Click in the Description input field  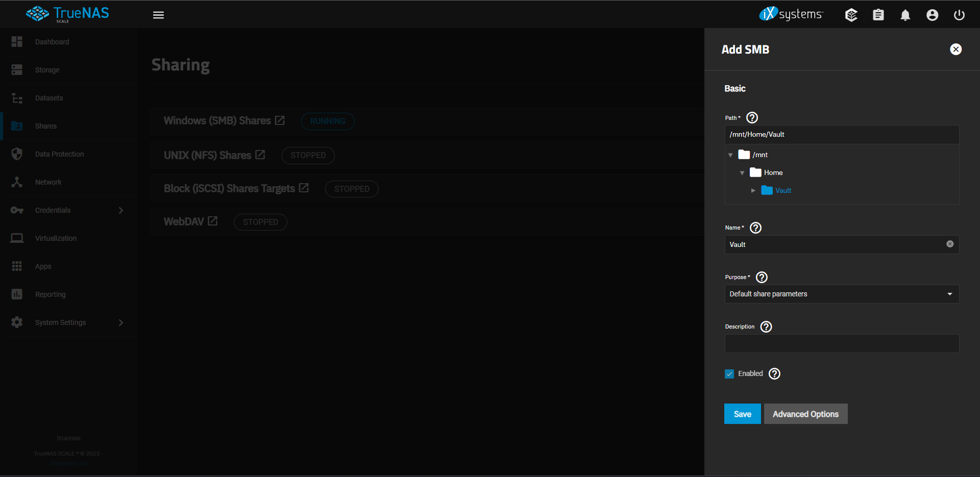pos(842,343)
